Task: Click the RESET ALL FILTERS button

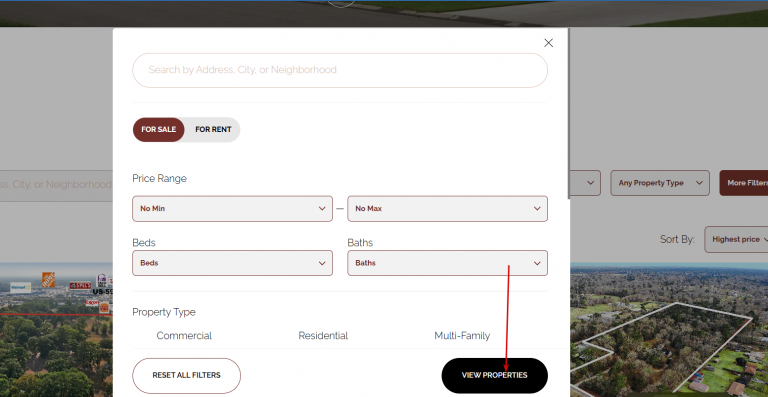Action: tap(187, 375)
